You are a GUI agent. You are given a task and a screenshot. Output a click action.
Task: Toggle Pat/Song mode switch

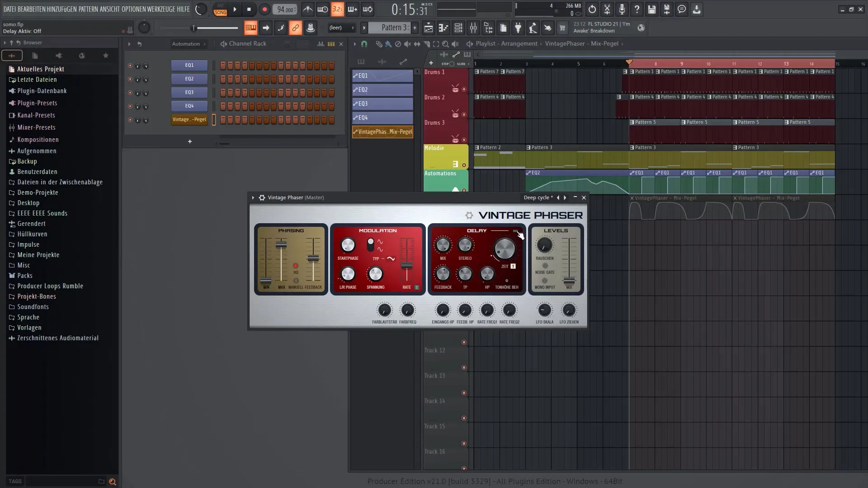click(x=221, y=9)
